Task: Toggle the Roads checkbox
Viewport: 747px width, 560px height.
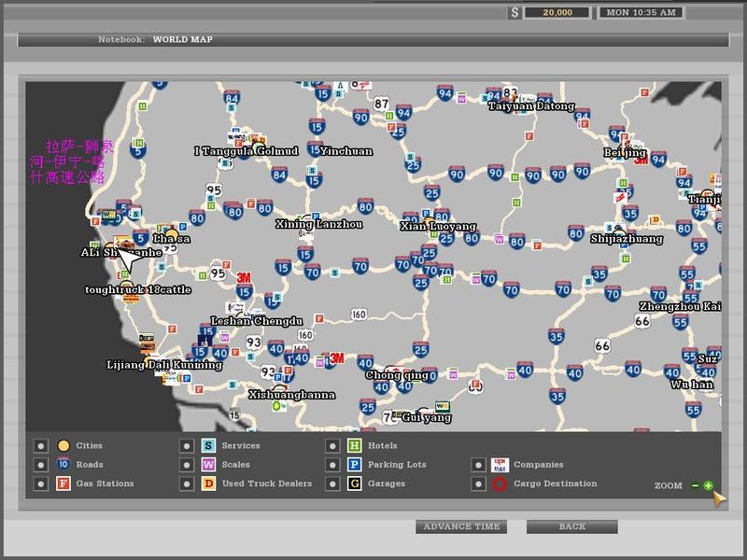Action: (40, 465)
